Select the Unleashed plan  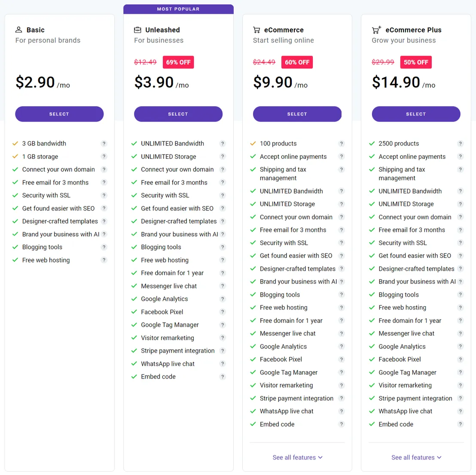178,114
